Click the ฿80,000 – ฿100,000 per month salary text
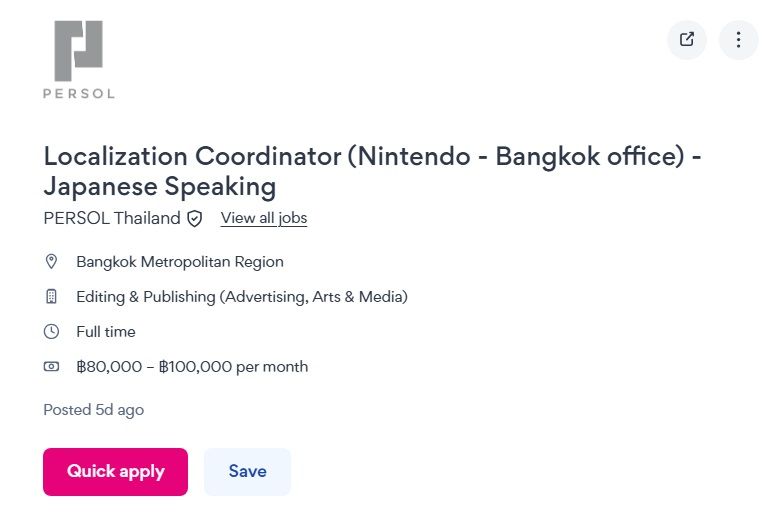Image resolution: width=767 pixels, height=525 pixels. [192, 367]
